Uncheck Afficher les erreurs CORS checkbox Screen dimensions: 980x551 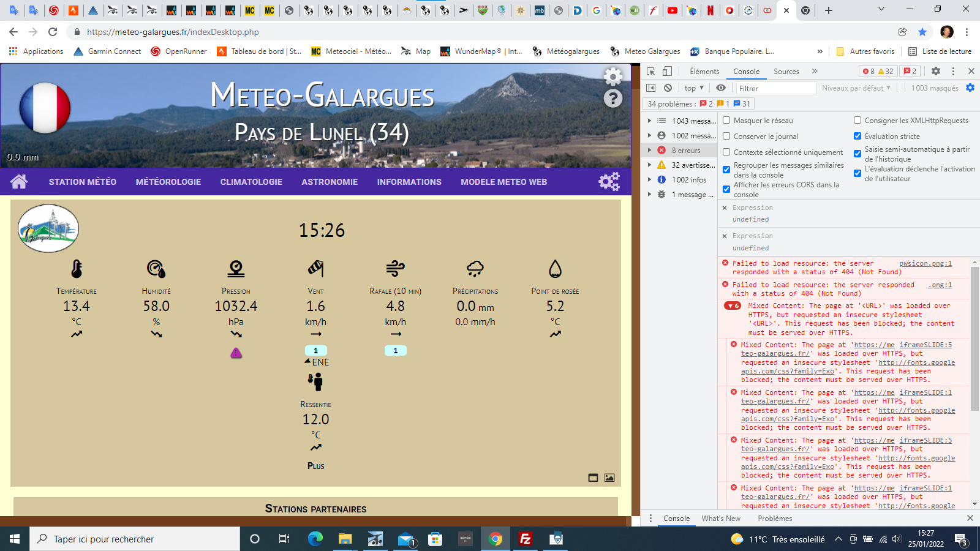[x=726, y=189]
